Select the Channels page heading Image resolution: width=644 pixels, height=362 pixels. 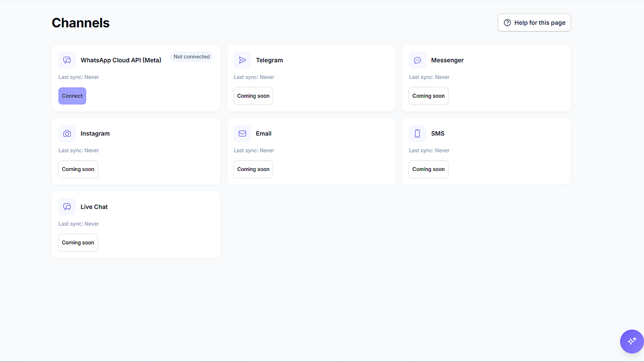tap(80, 23)
